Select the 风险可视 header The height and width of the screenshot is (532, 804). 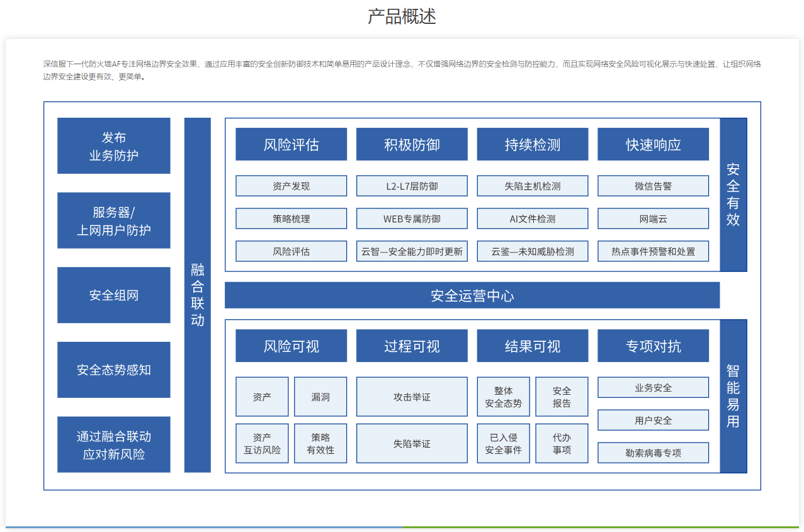(x=292, y=346)
